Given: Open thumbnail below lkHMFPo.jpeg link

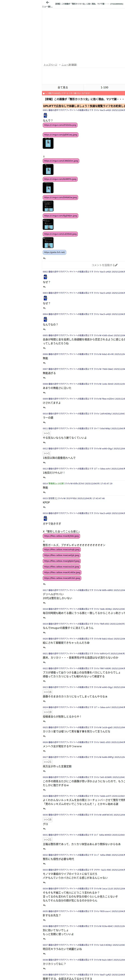Looking at the screenshot, I should [x=48, y=188].
